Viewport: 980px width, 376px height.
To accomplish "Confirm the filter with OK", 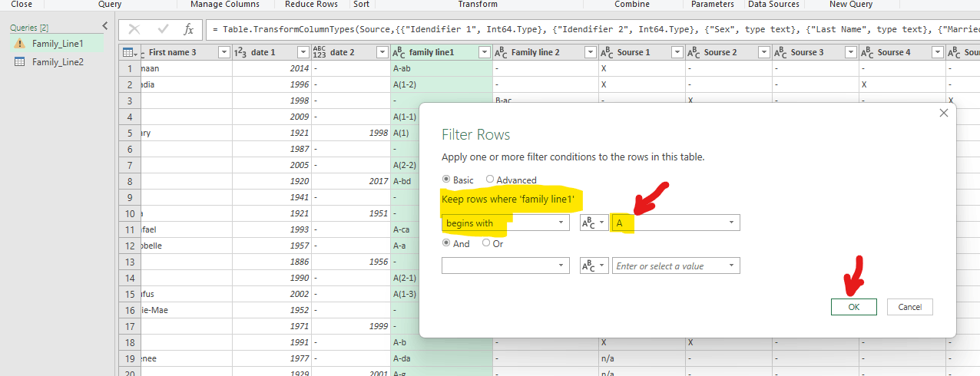I will [853, 306].
